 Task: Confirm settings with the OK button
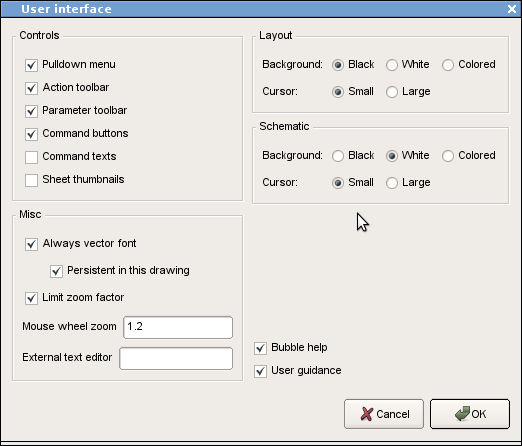coord(470,414)
